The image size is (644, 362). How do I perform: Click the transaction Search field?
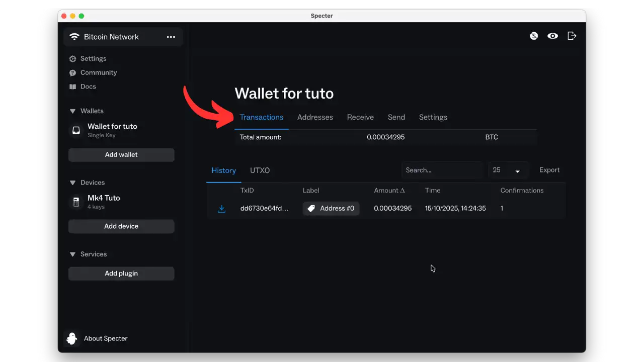pos(442,170)
